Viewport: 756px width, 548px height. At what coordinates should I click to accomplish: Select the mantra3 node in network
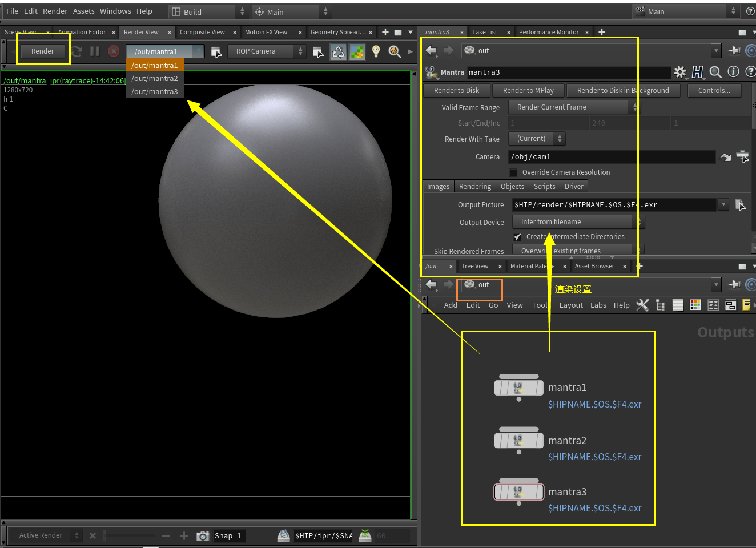[x=518, y=491]
